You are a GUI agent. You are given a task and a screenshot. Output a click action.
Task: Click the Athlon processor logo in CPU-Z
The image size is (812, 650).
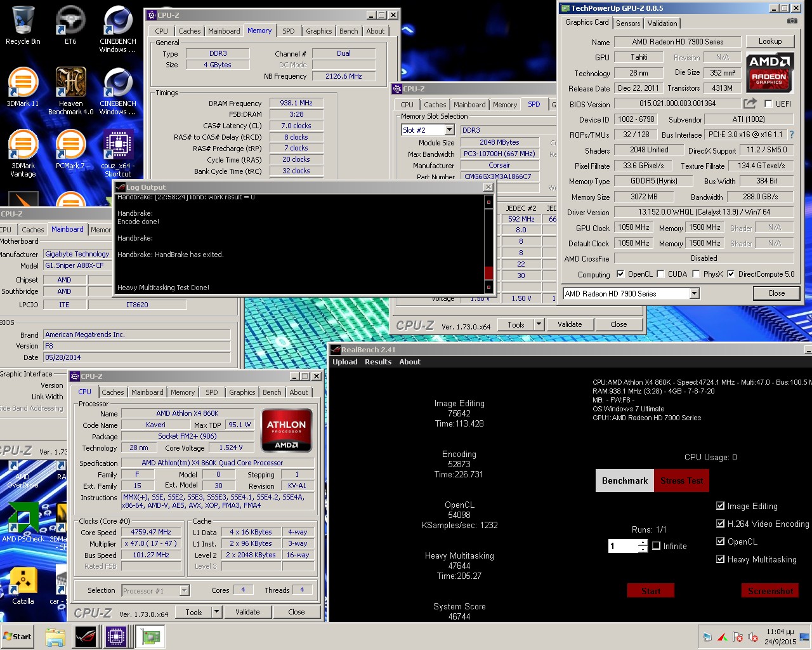pos(286,430)
